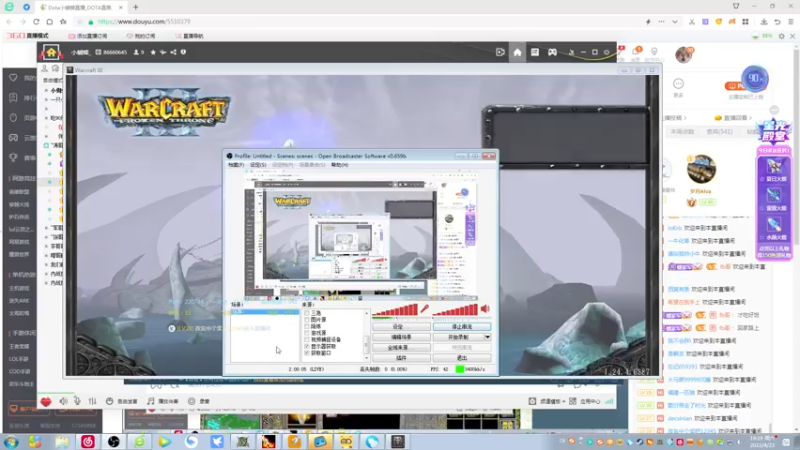The height and width of the screenshot is (450, 800).
Task: Click the OBS plugins button
Action: (401, 358)
